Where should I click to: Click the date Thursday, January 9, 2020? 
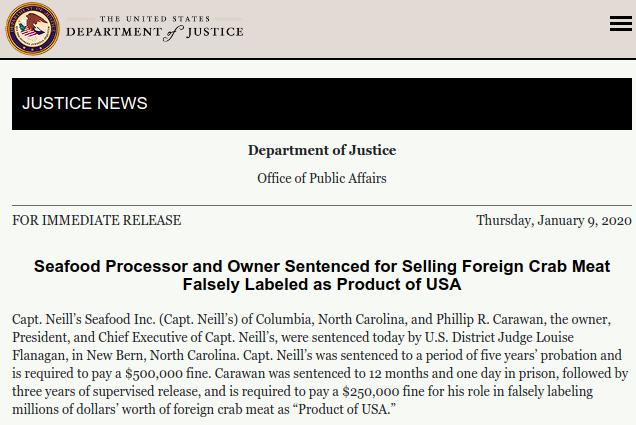click(x=554, y=220)
